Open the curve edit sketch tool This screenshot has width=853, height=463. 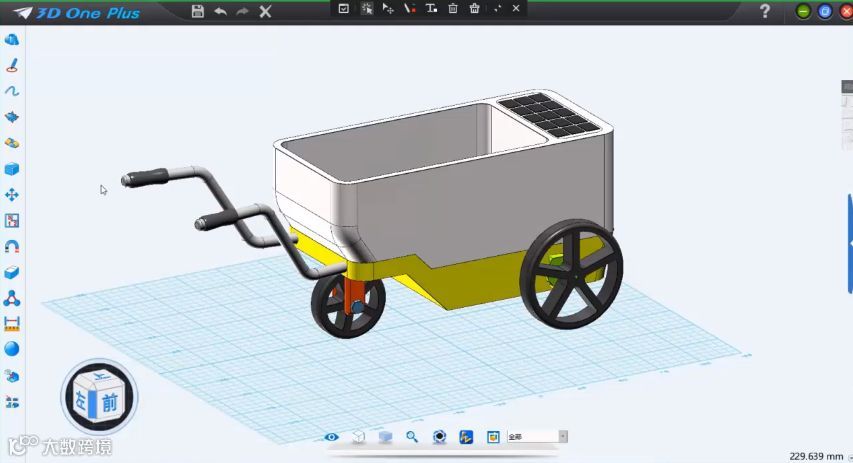pyautogui.click(x=11, y=91)
